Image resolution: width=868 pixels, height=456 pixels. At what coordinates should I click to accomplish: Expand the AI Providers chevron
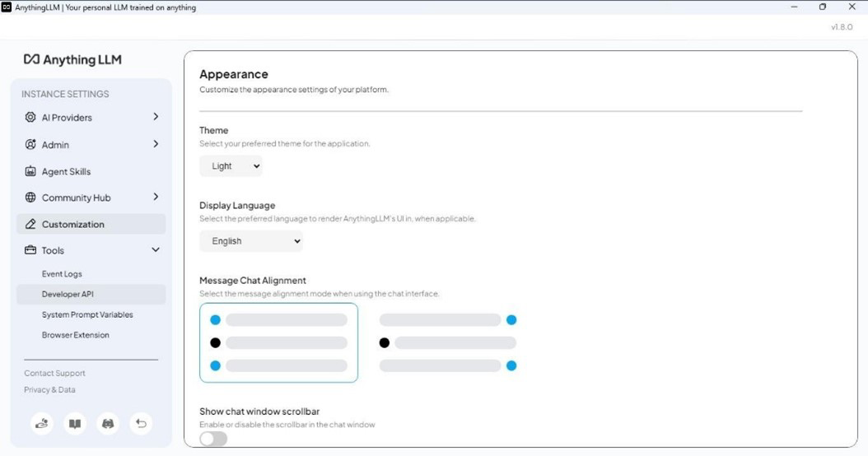tap(156, 117)
